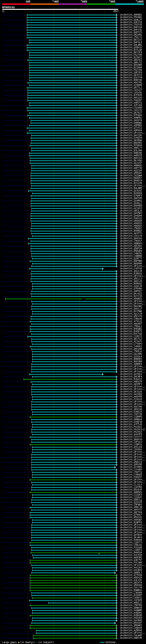
Task: Click the purple ~60% identity legend segment
Action: click(73, 4)
